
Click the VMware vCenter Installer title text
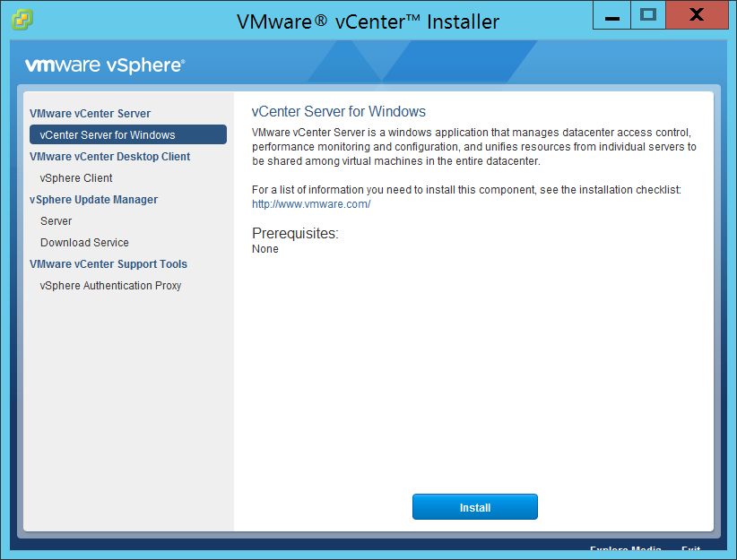(x=368, y=22)
